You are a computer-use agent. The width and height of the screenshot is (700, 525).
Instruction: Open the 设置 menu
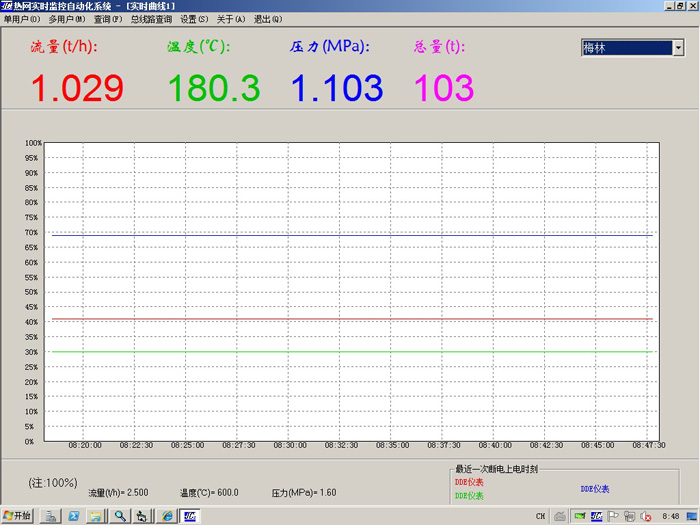click(x=194, y=19)
